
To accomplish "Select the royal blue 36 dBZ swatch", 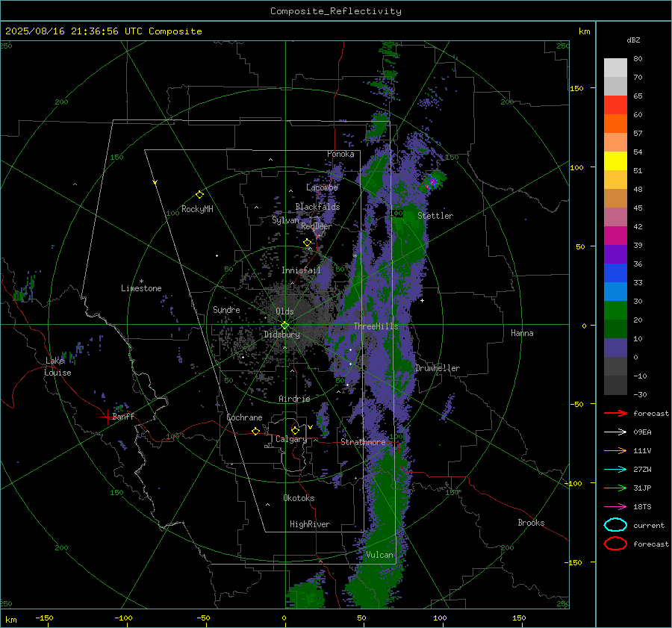I will pos(615,273).
